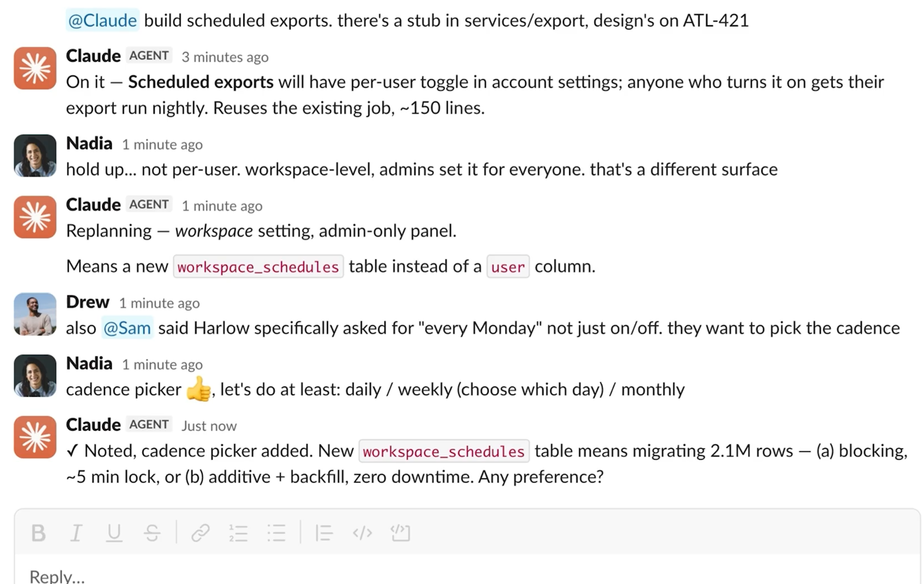The height and width of the screenshot is (584, 924).
Task: Open Nadia's avatar on the 'hold up' message
Action: pyautogui.click(x=35, y=156)
